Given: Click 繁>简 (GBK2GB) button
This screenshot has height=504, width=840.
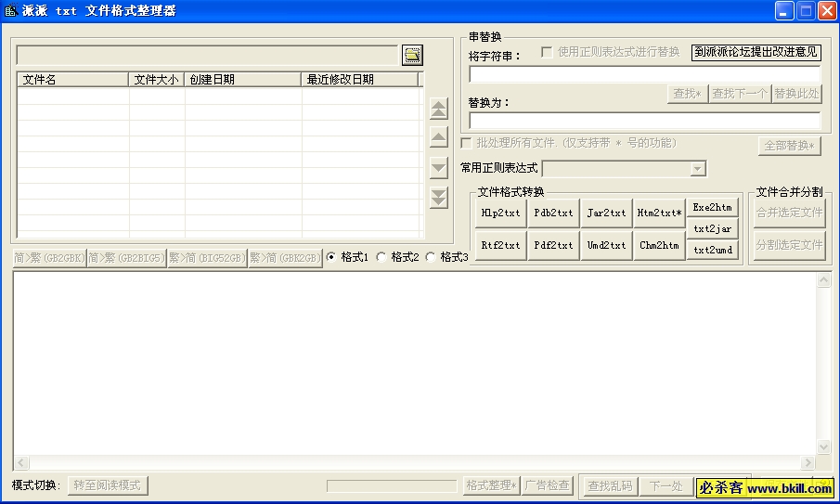Looking at the screenshot, I should (285, 258).
